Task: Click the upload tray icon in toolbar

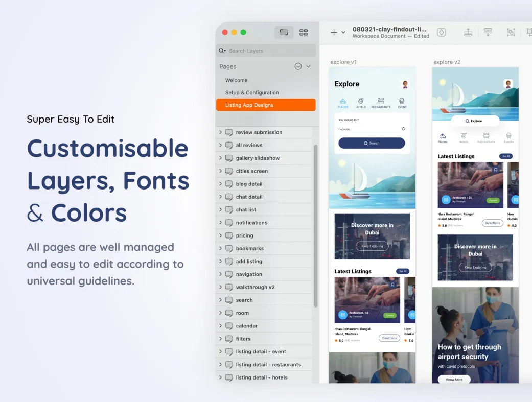Action: coord(468,32)
